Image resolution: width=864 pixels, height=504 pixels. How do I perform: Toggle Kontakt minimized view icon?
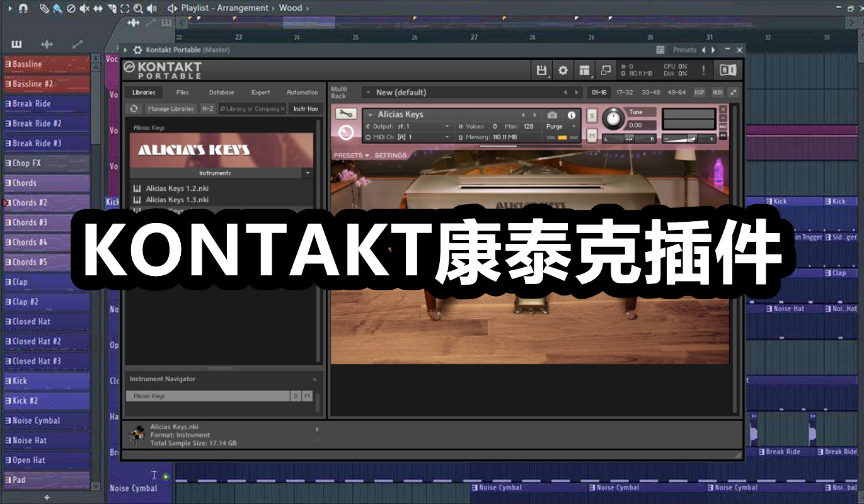pos(606,70)
